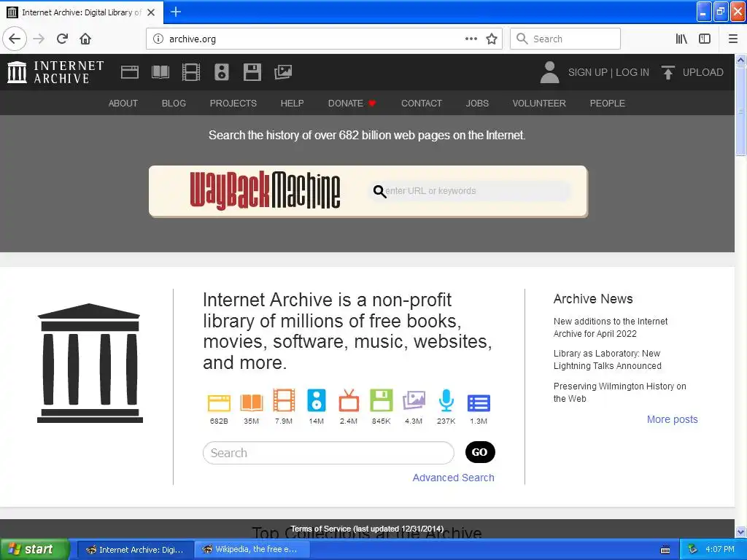Open the Audio speaker icon in header
Image resolution: width=747 pixels, height=560 pixels.
(x=222, y=72)
